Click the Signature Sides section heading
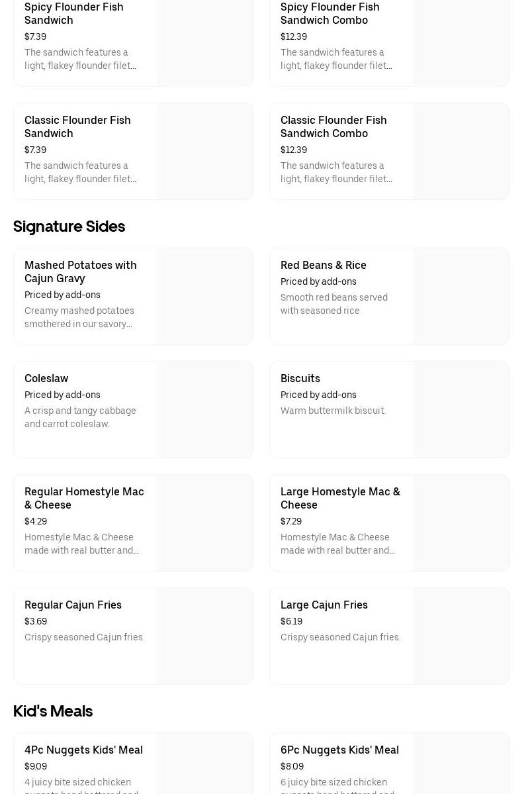Screen dimensions: 532x794 69,226
